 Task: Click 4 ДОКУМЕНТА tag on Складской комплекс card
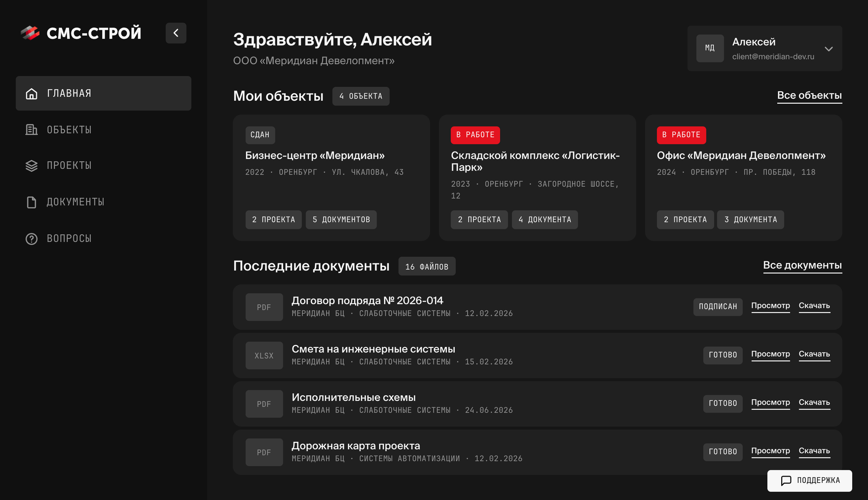(545, 220)
